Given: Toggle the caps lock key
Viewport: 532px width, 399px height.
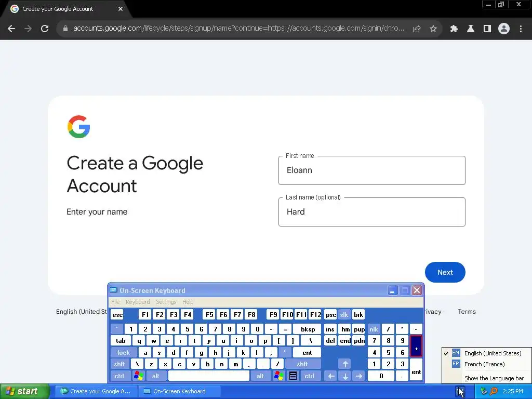Looking at the screenshot, I should (x=124, y=353).
